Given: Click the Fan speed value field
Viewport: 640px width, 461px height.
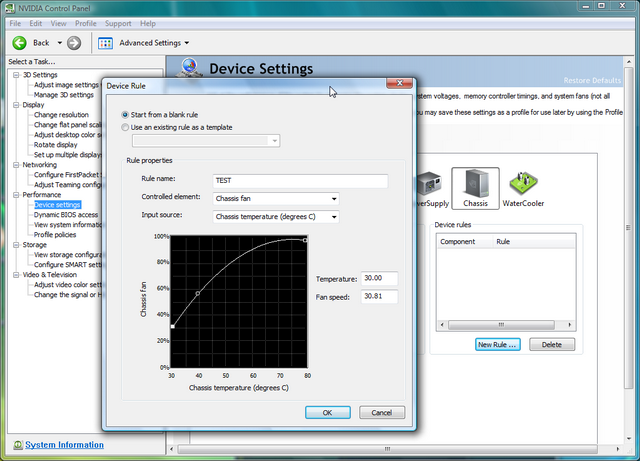Looking at the screenshot, I should pyautogui.click(x=380, y=296).
